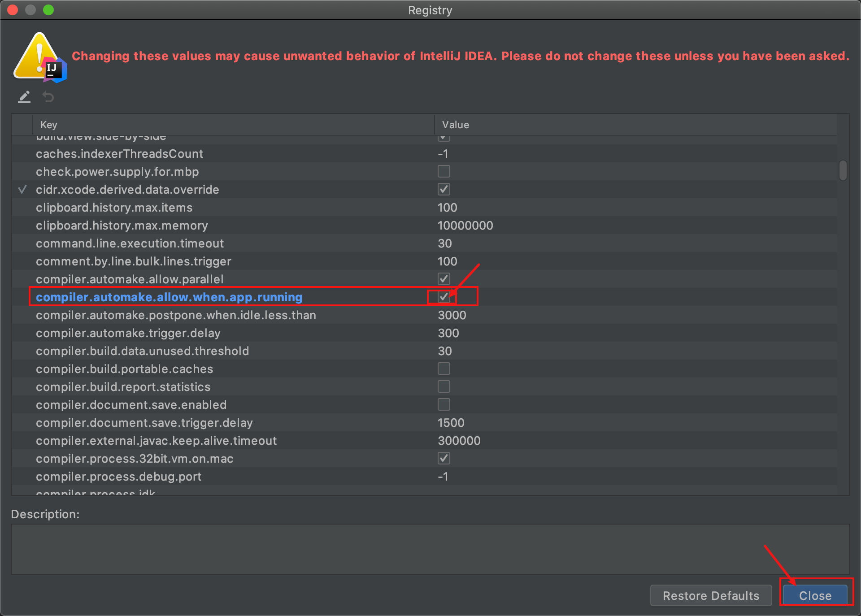Toggle compiler.process.32bit.vm.on.mac checkbox
This screenshot has width=861, height=616.
(x=444, y=458)
